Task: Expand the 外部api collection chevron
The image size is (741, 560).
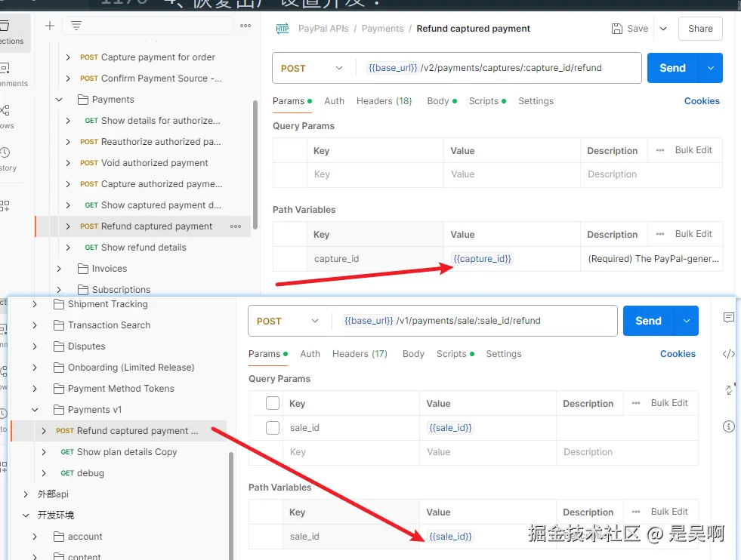Action: pyautogui.click(x=26, y=494)
